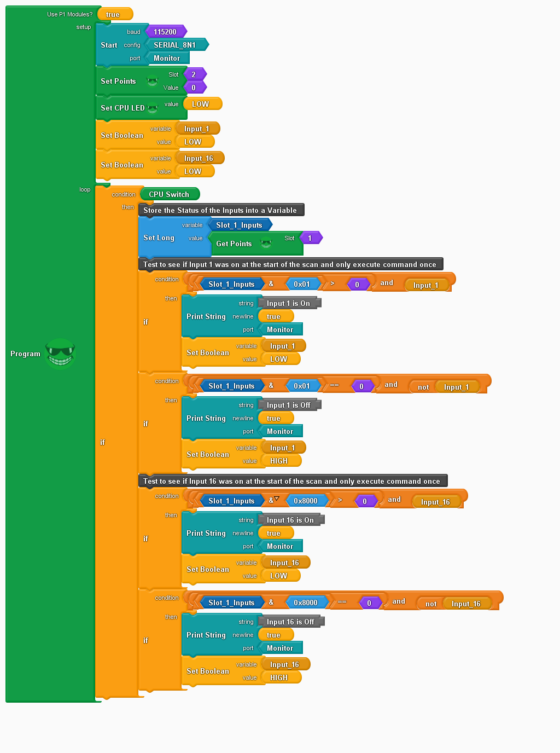
Task: Select the CPU Switch condition block
Action: tap(170, 194)
